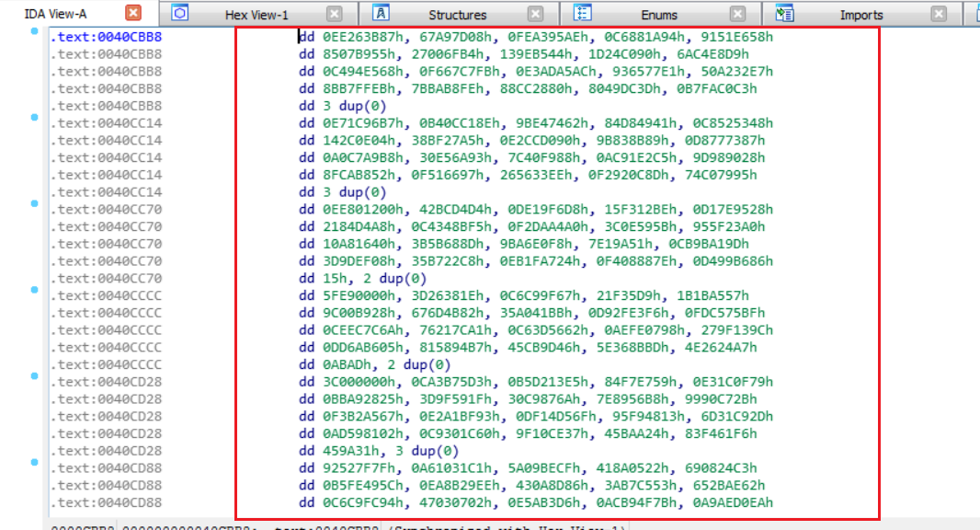
Task: Close the Structures tab
Action: point(535,15)
